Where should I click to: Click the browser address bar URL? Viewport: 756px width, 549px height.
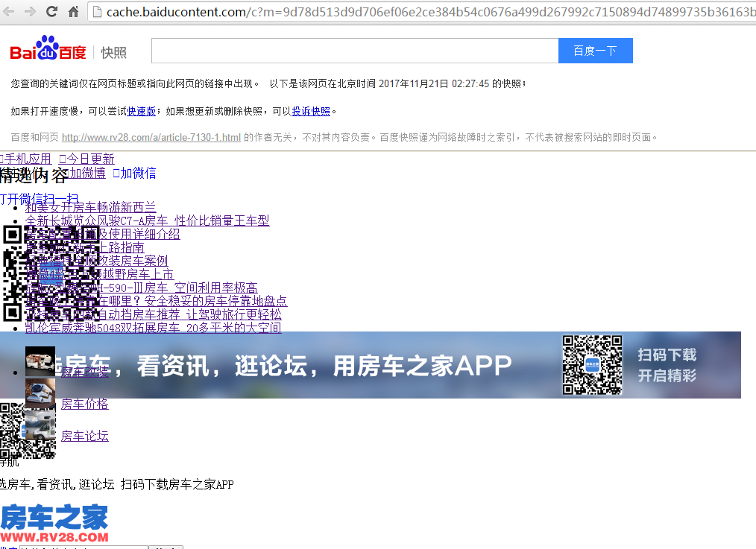point(429,12)
